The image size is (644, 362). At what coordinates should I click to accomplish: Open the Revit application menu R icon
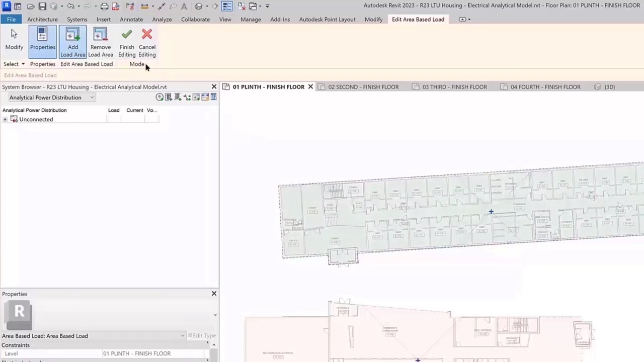[x=7, y=6]
